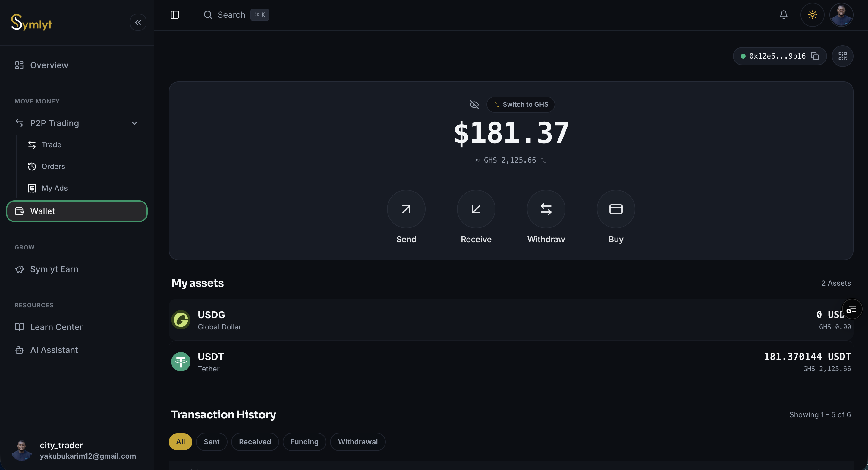Select the Funding transaction filter
868x470 pixels.
(x=304, y=442)
